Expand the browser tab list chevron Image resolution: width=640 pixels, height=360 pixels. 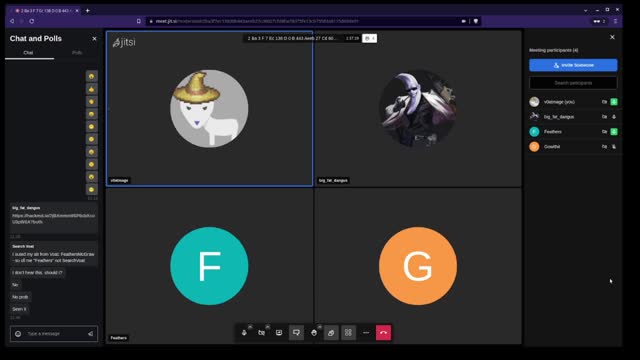coord(585,10)
